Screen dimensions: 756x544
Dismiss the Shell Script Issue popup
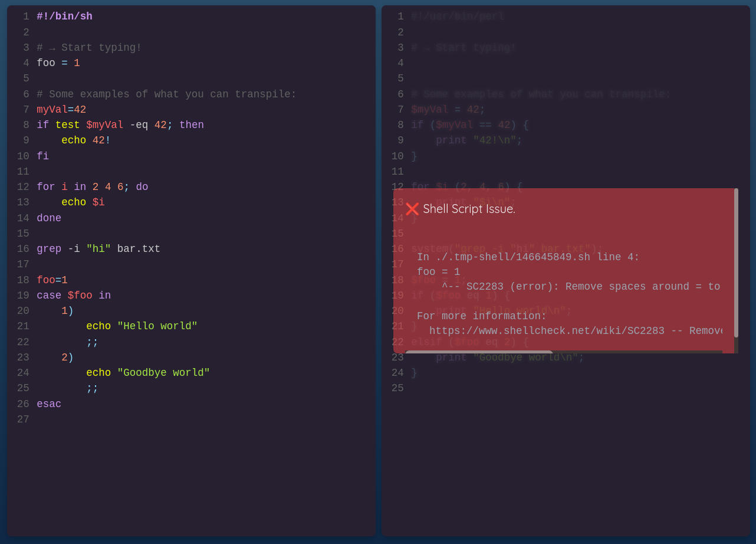click(412, 208)
